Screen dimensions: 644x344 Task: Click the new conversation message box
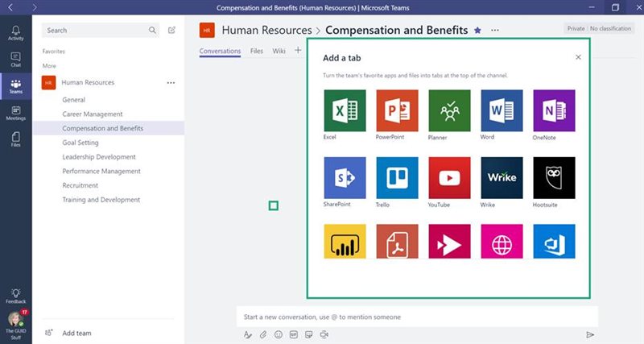(x=417, y=317)
